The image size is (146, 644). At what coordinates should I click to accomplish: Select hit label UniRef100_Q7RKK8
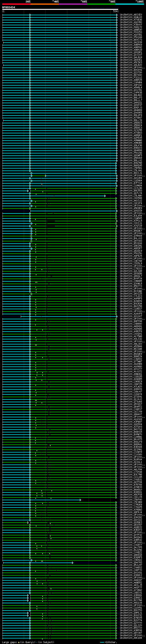(131, 236)
